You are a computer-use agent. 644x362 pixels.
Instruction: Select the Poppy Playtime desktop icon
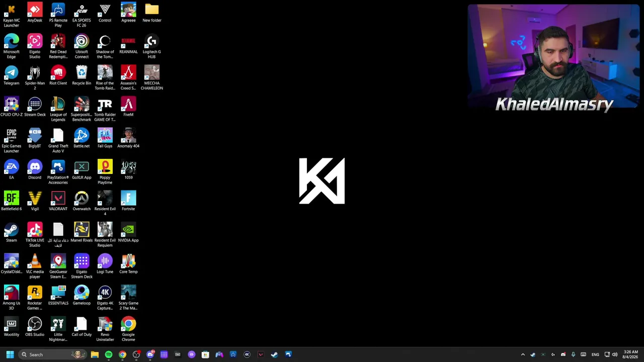coord(105,172)
